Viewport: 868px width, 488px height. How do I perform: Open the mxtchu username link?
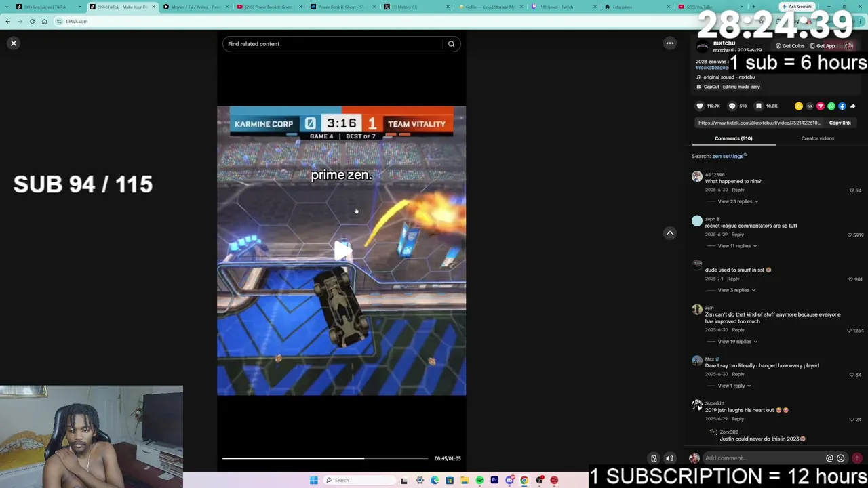click(x=724, y=43)
